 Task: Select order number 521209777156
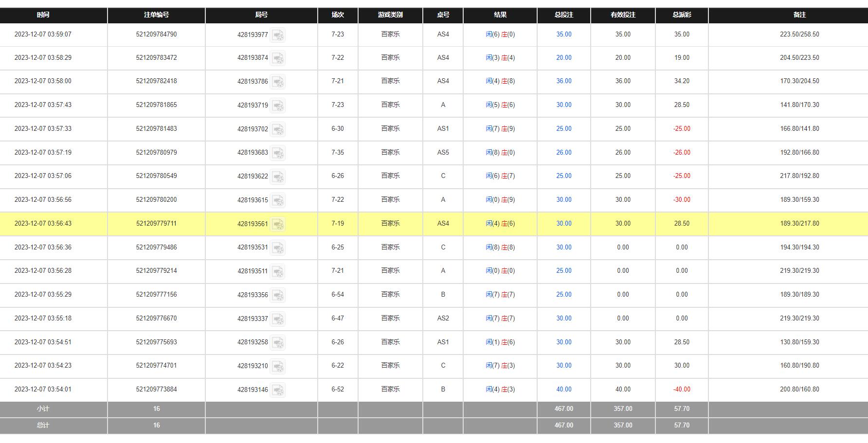coord(156,295)
